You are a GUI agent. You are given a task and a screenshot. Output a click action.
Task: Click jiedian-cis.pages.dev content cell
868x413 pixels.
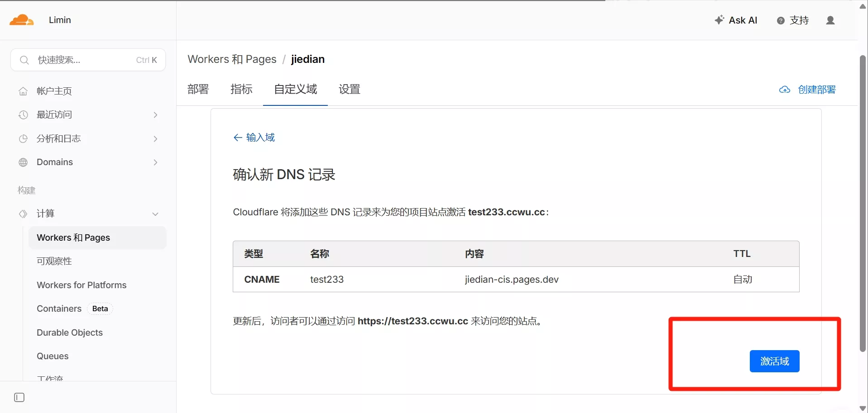tap(512, 280)
